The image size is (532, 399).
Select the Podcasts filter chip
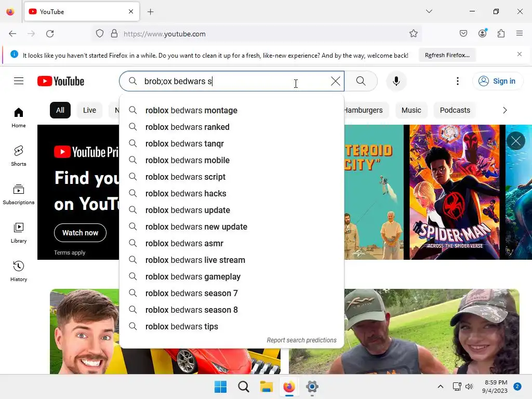(x=455, y=110)
